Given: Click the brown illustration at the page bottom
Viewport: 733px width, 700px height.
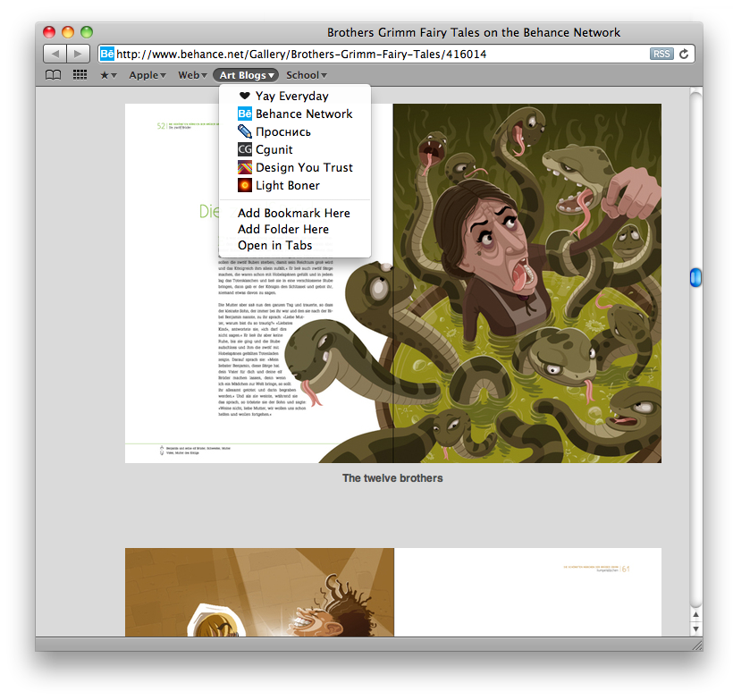Looking at the screenshot, I should [259, 592].
